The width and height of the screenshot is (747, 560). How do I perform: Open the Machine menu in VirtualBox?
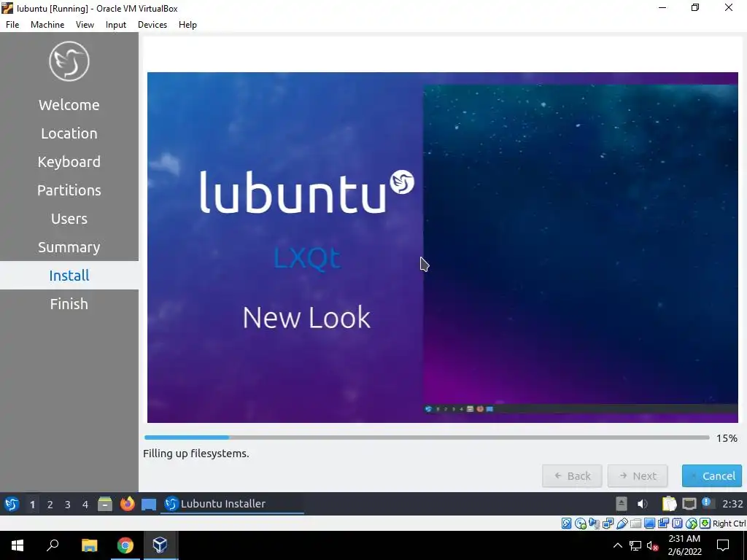(x=47, y=25)
